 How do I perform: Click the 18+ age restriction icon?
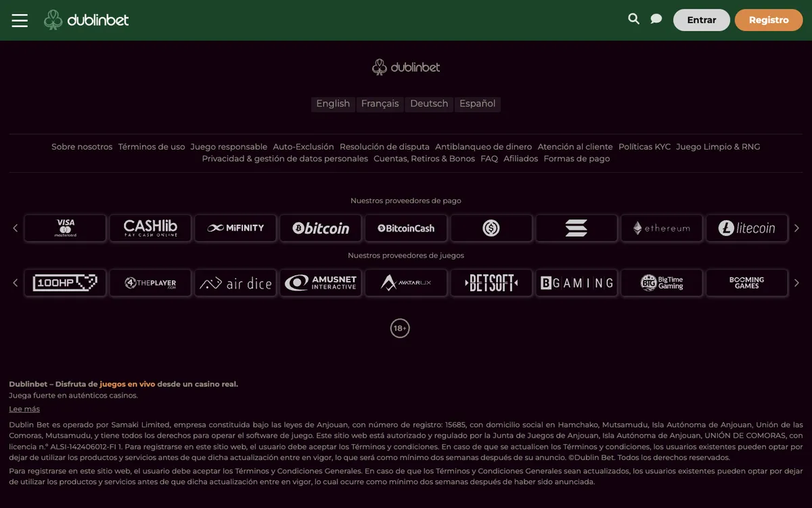400,329
